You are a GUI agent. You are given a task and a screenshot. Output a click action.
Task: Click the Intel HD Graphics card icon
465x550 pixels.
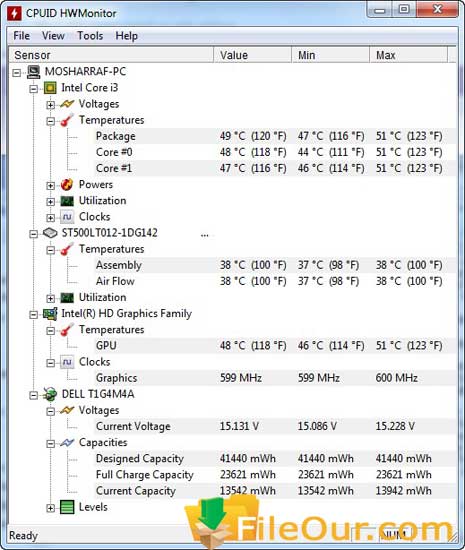click(50, 314)
